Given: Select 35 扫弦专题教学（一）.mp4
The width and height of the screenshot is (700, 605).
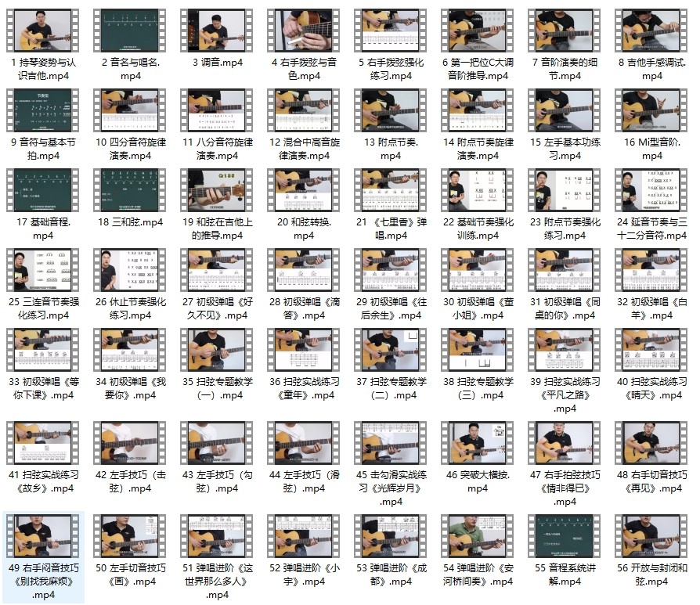Looking at the screenshot, I should point(217,349).
